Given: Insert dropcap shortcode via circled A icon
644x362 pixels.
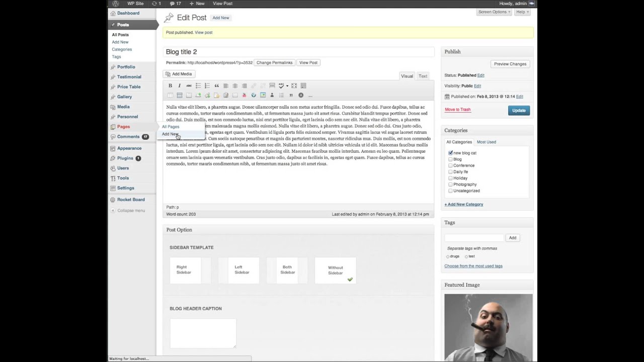Looking at the screenshot, I should pyautogui.click(x=301, y=95).
